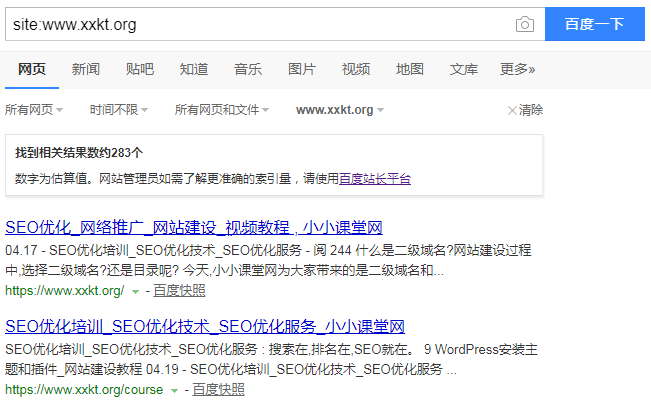Open the 贴吧 tab

[140, 69]
